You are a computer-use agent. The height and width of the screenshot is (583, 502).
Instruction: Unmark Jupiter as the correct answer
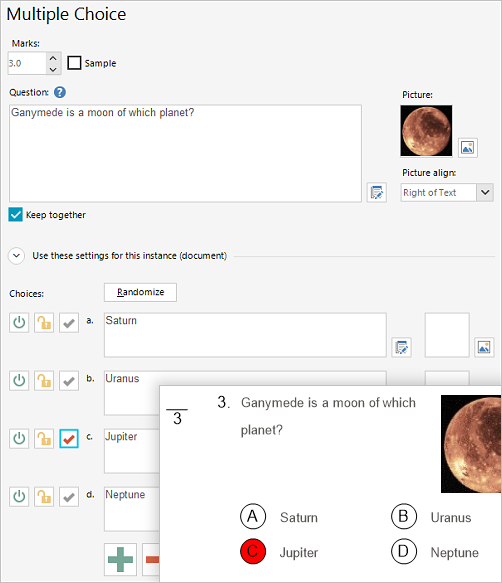tap(69, 439)
